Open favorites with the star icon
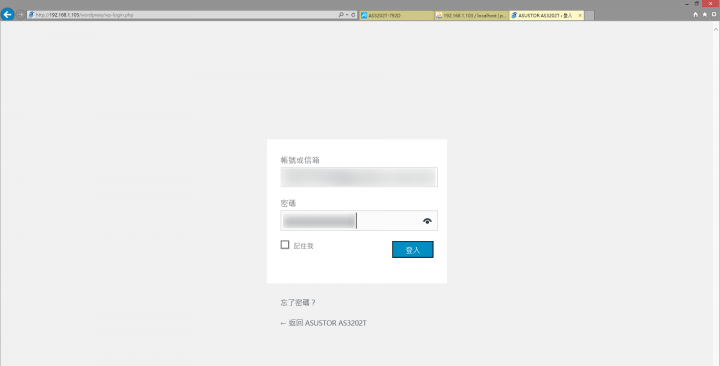 (705, 15)
